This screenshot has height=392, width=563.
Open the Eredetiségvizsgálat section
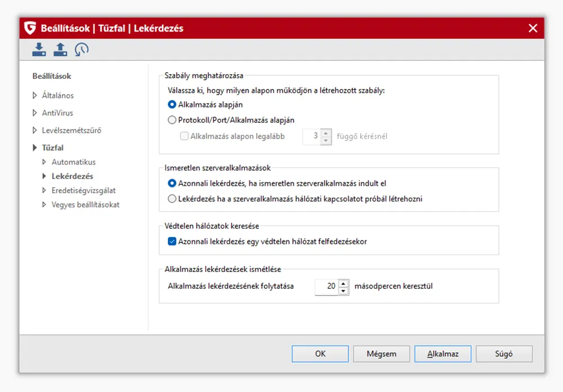(83, 190)
